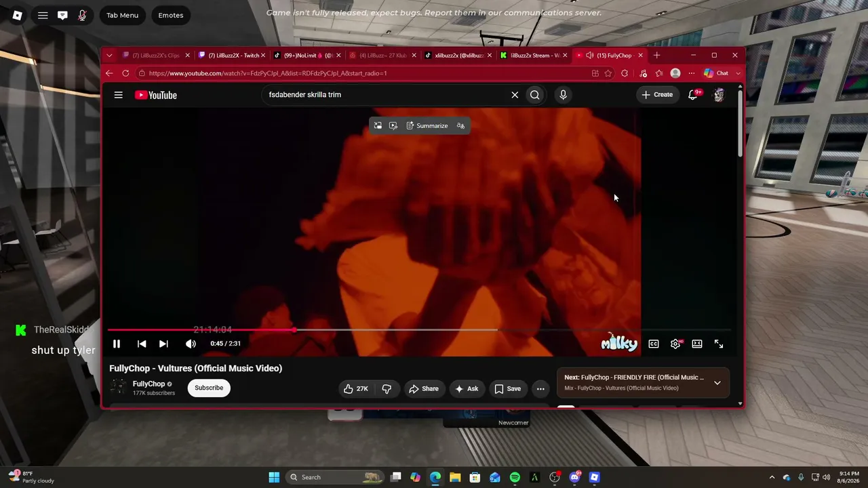Seek the red video progress bar
868x488 pixels.
coord(419,330)
